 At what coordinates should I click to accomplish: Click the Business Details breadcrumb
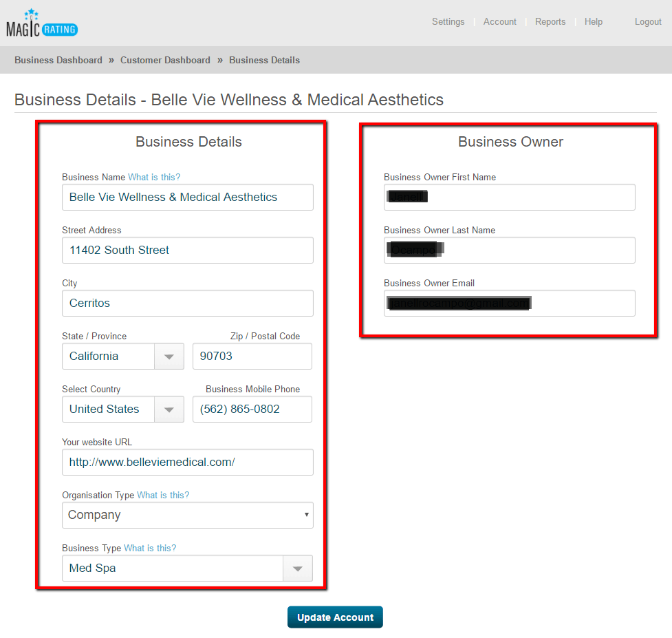coord(264,60)
